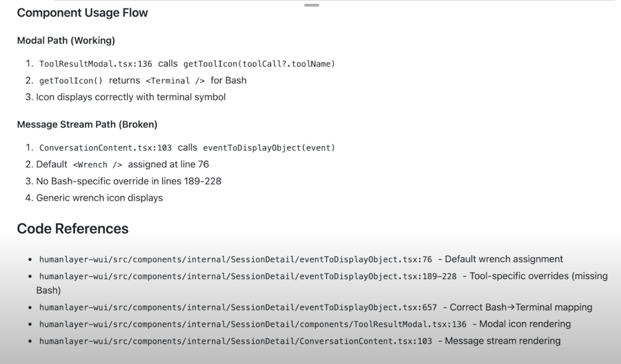621x364 pixels.
Task: Click the eventToDisplayObject(event) code snippet
Action: [269, 148]
